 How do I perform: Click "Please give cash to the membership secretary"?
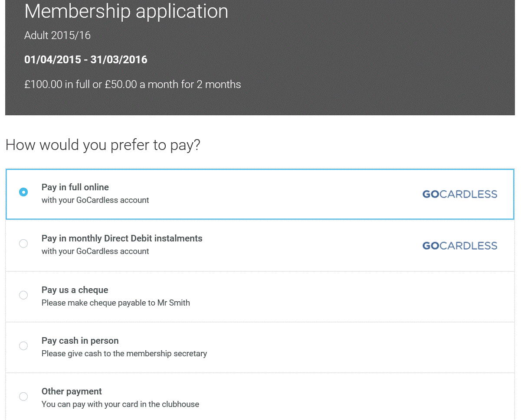[x=124, y=354]
